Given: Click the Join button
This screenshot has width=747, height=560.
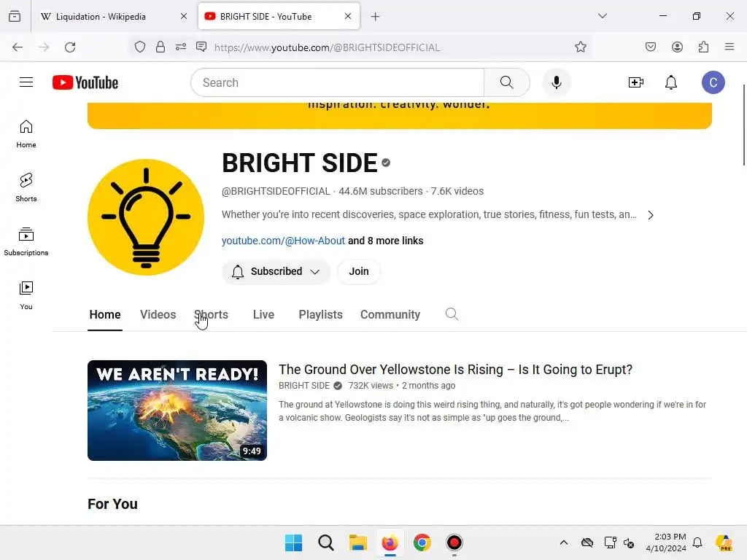Looking at the screenshot, I should (359, 271).
